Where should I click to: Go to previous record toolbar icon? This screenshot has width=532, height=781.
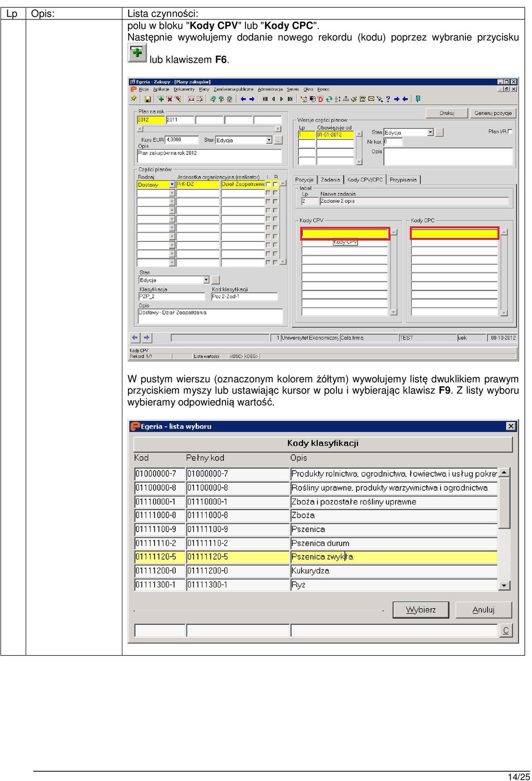(273, 99)
